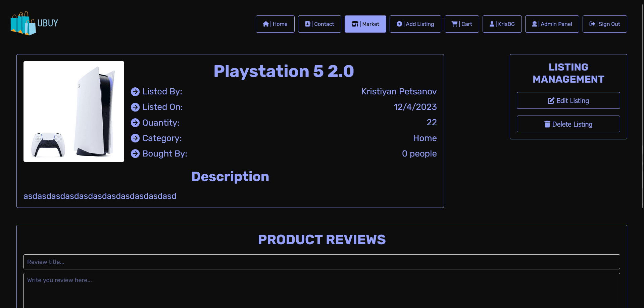Click the arrow bullet next to Listed By
This screenshot has width=644, height=308.
(135, 92)
